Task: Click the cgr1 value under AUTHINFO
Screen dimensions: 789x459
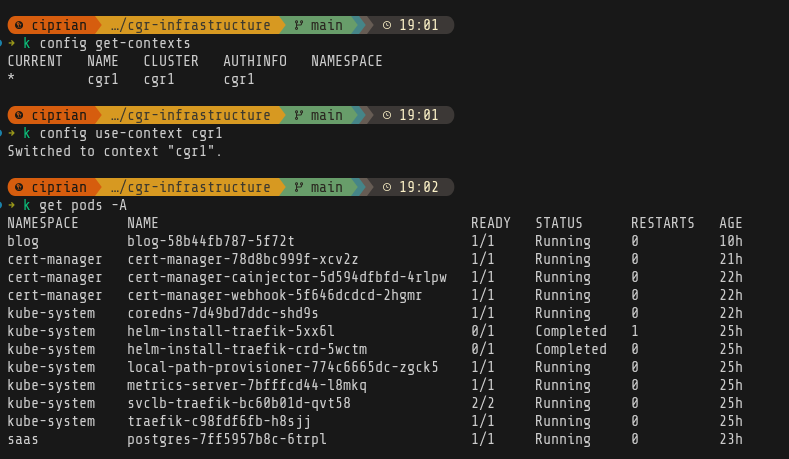Action: tap(239, 80)
